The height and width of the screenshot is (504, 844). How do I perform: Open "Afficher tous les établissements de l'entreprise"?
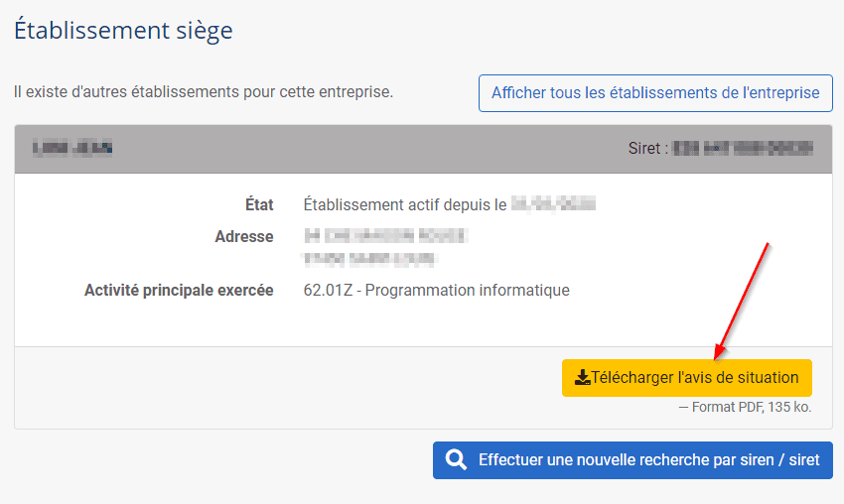pyautogui.click(x=655, y=93)
